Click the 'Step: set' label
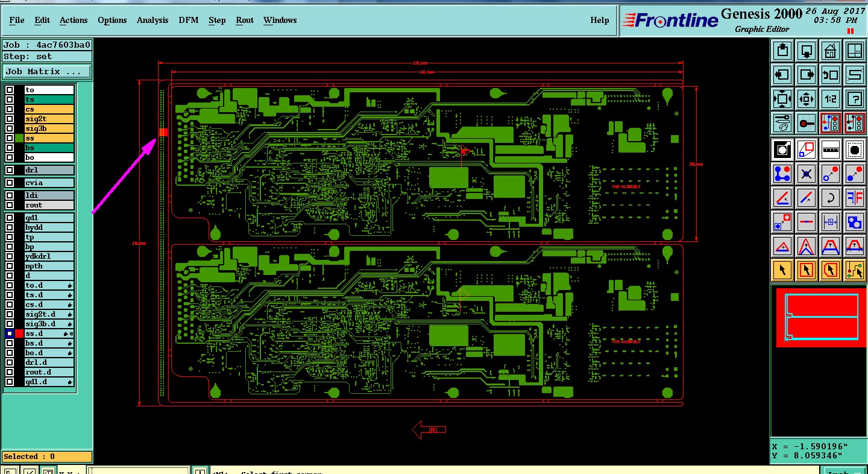Image resolution: width=868 pixels, height=474 pixels. click(47, 56)
